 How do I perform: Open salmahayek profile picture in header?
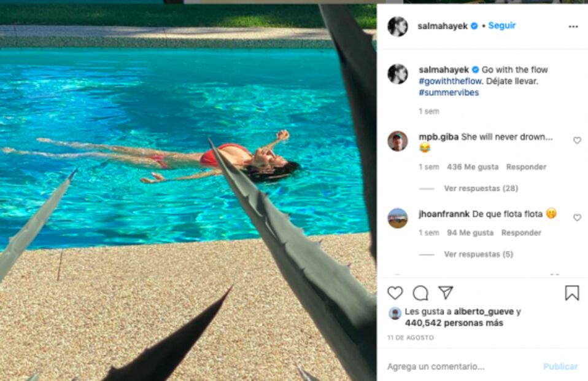click(x=398, y=26)
